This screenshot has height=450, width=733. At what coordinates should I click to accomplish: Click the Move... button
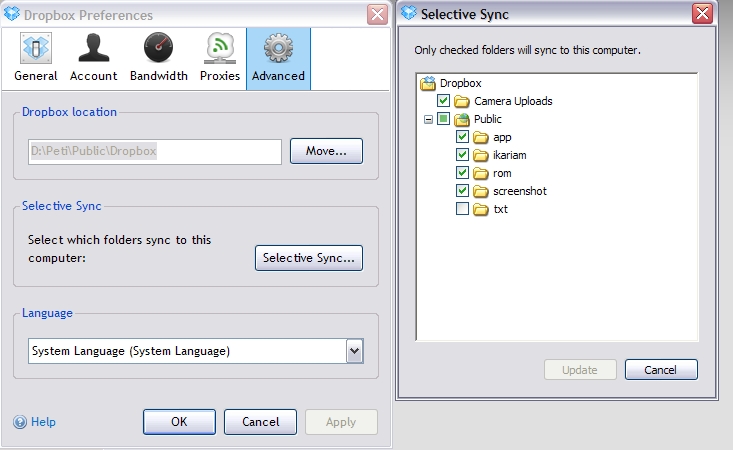326,151
